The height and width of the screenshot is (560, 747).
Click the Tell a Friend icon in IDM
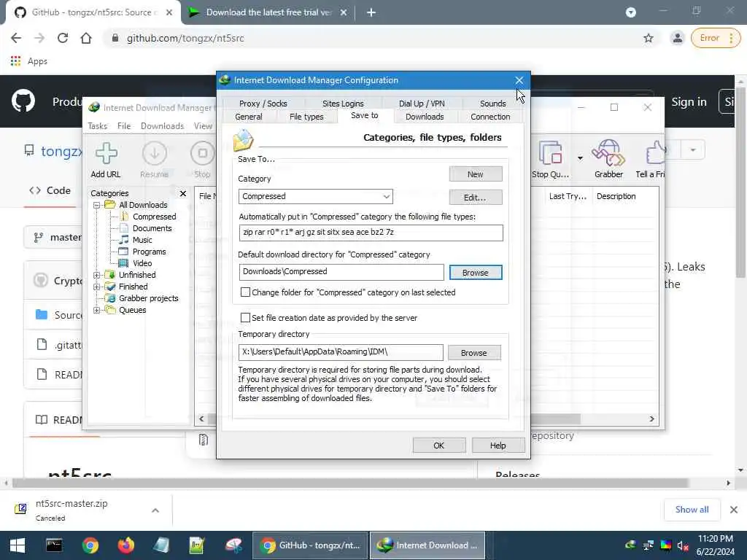point(650,160)
